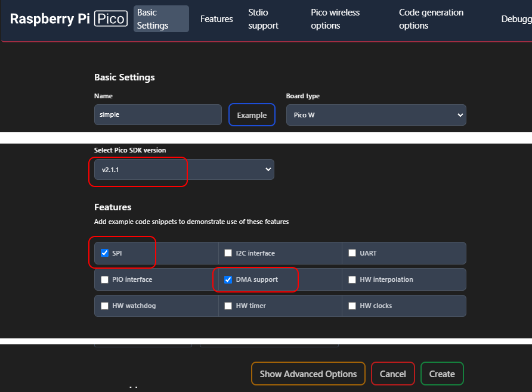This screenshot has width=532, height=392.
Task: Focus the project Name input field
Action: 158,114
